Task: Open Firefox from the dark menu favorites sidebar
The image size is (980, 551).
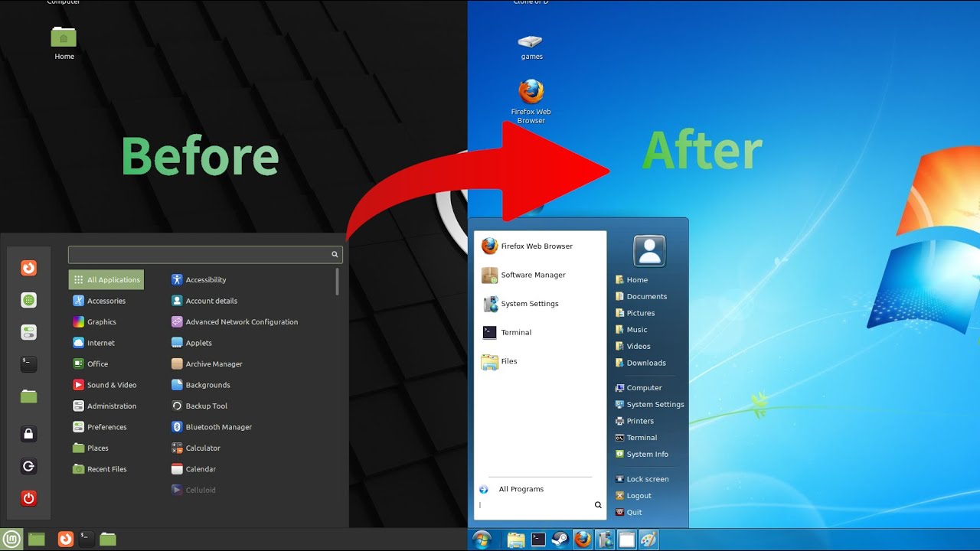Action: pyautogui.click(x=28, y=268)
